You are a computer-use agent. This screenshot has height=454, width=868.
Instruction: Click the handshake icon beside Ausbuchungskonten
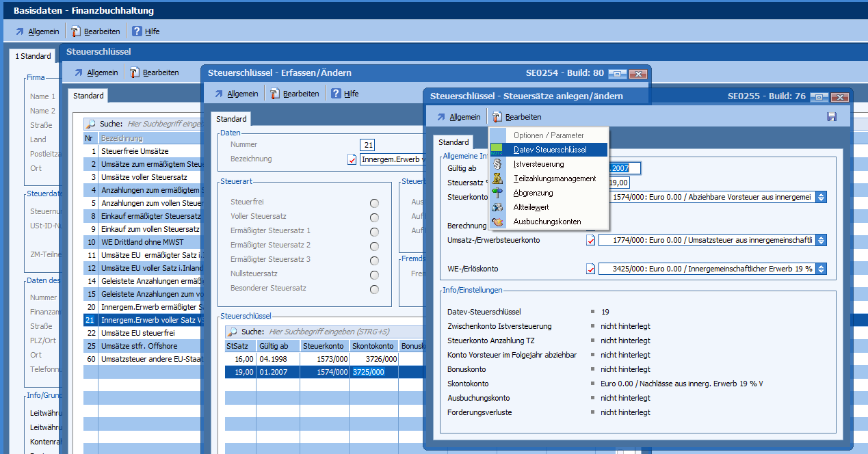[x=498, y=222]
